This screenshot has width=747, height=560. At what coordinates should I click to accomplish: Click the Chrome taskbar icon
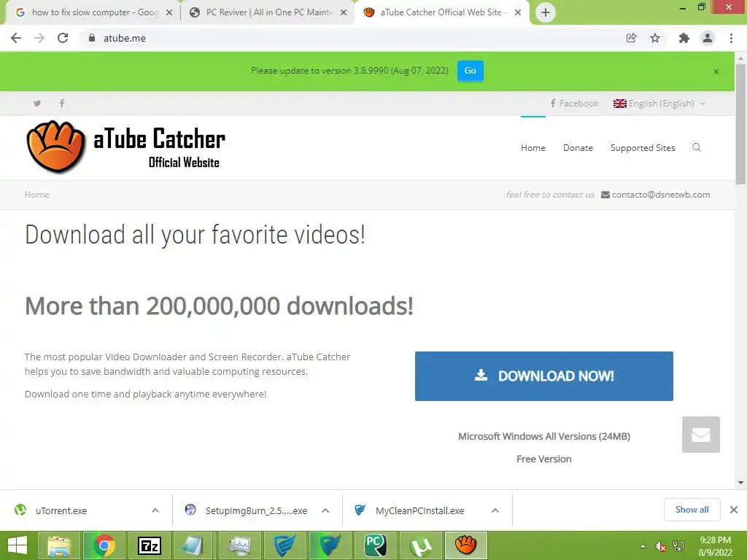104,545
